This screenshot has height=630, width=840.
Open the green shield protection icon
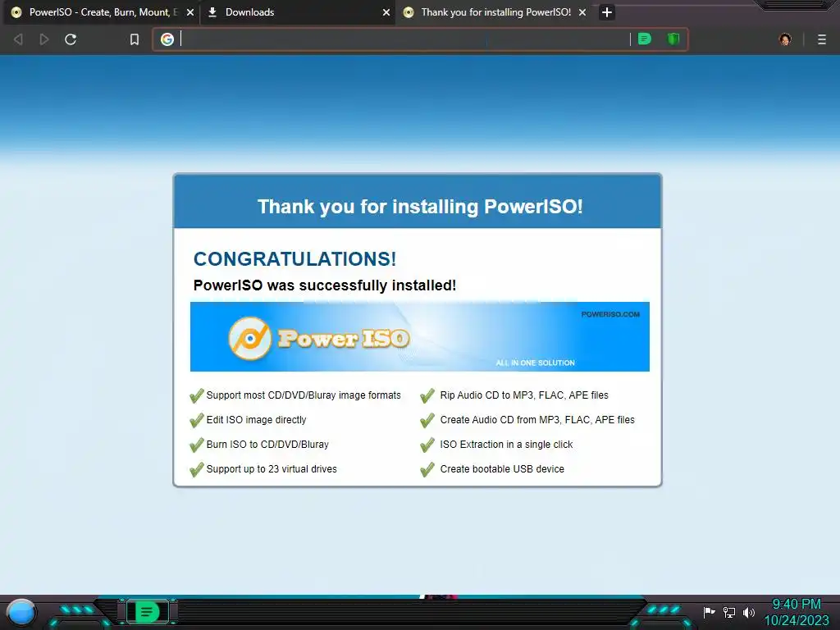point(673,39)
